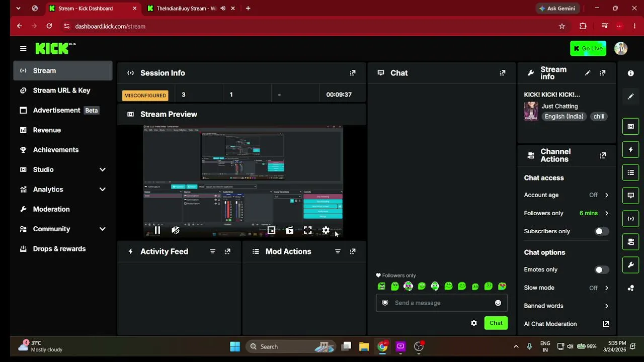The height and width of the screenshot is (362, 644).
Task: Open the Stream sidebar page
Action: point(63,70)
